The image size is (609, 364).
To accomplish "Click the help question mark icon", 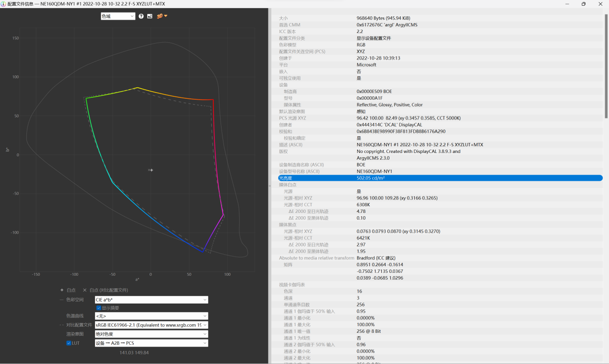I will (x=141, y=16).
